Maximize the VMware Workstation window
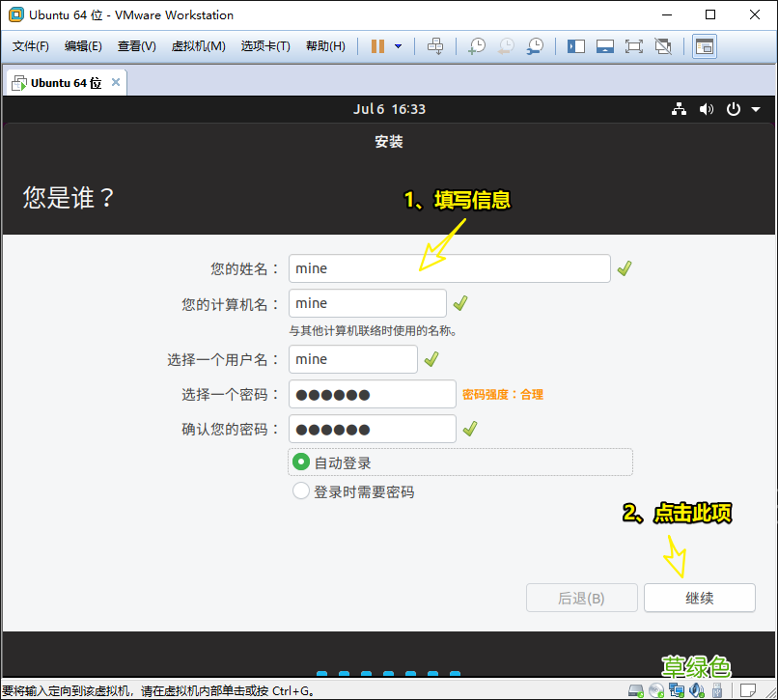The width and height of the screenshot is (778, 700). [x=710, y=14]
